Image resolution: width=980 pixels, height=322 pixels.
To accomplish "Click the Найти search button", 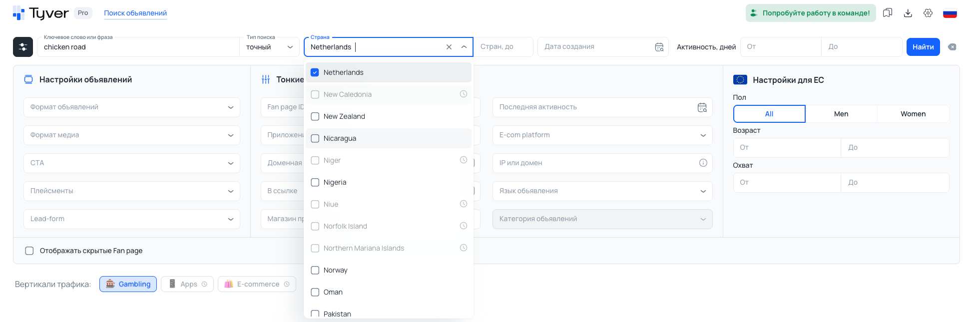I will point(923,47).
